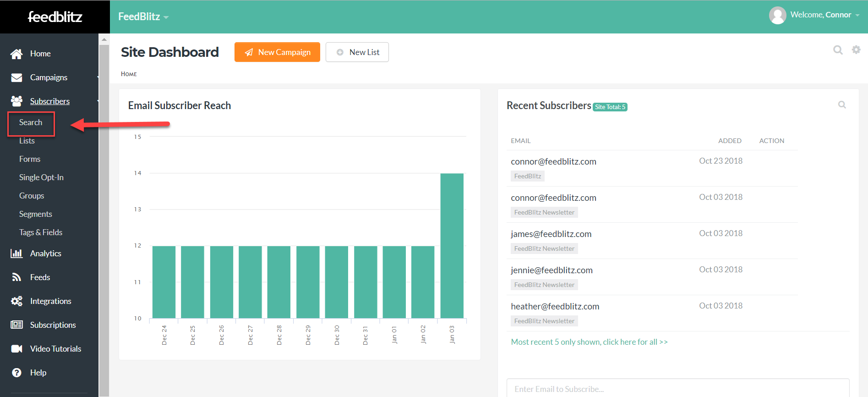The image size is (868, 397).
Task: Click the Subscribers people icon
Action: coord(16,101)
